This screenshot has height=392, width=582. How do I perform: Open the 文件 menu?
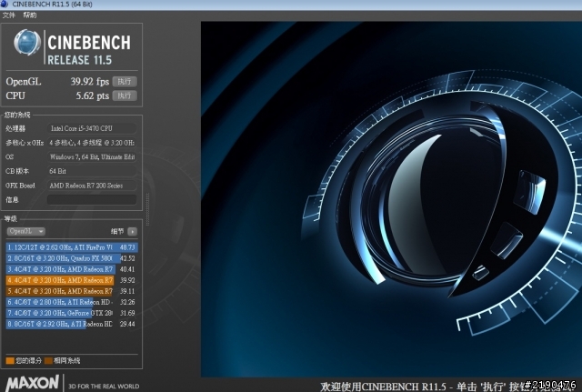click(8, 15)
